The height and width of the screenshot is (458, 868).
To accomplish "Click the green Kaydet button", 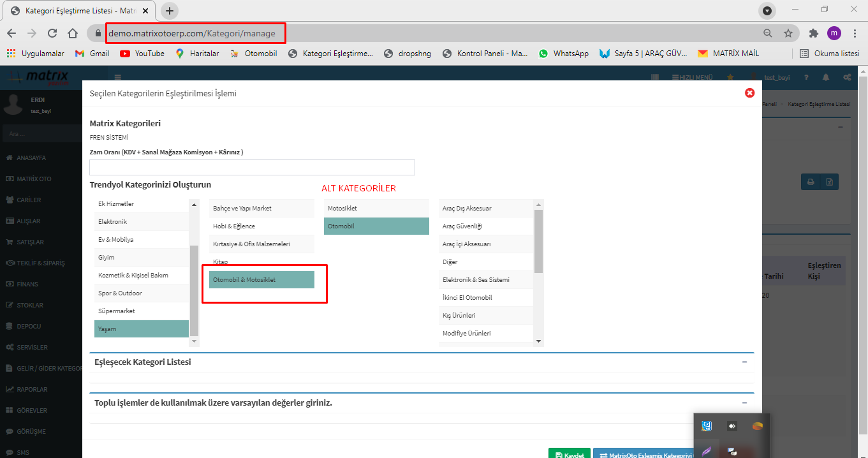I will point(569,454).
